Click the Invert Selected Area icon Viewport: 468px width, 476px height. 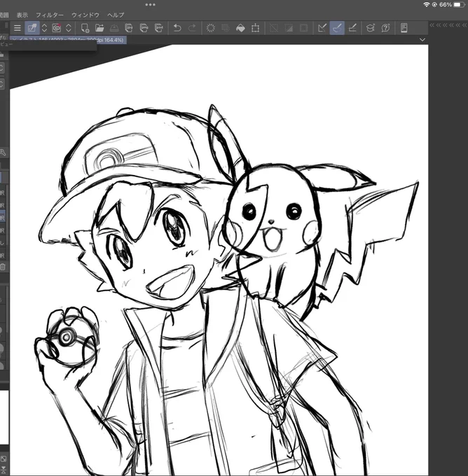pyautogui.click(x=289, y=28)
